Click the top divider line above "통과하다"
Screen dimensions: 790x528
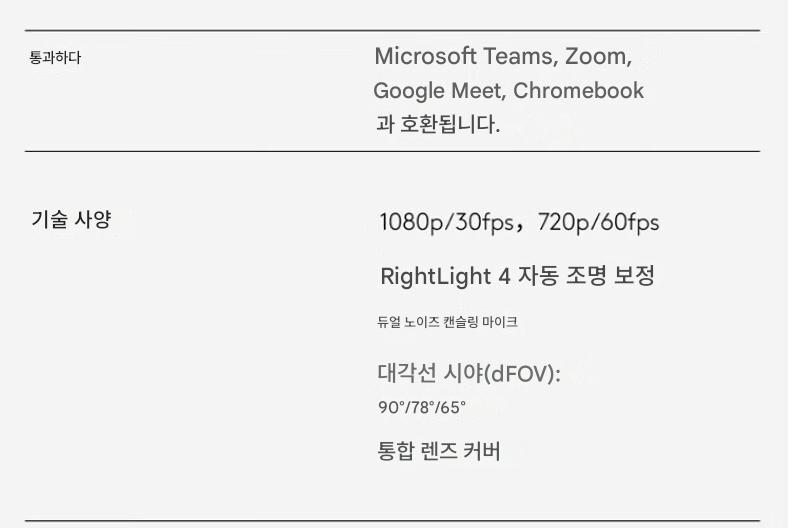point(392,31)
